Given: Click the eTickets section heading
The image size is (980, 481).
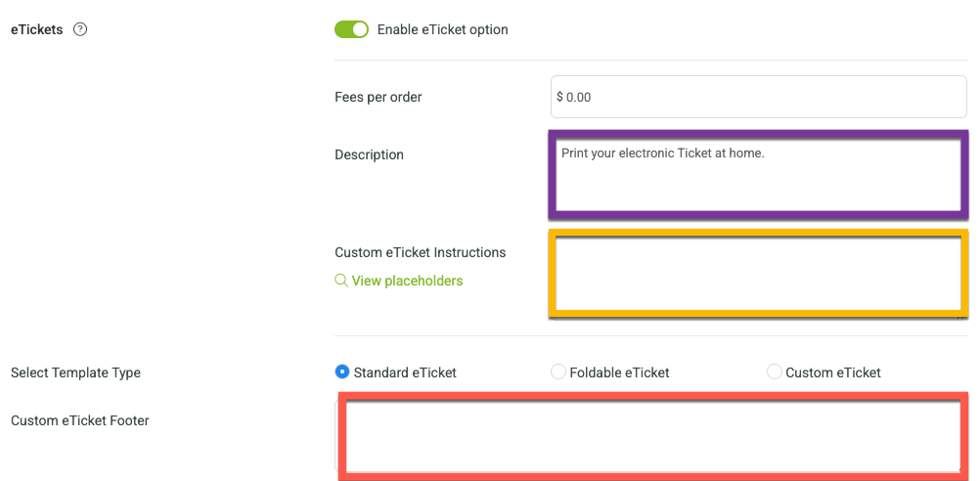Looking at the screenshot, I should (x=37, y=29).
